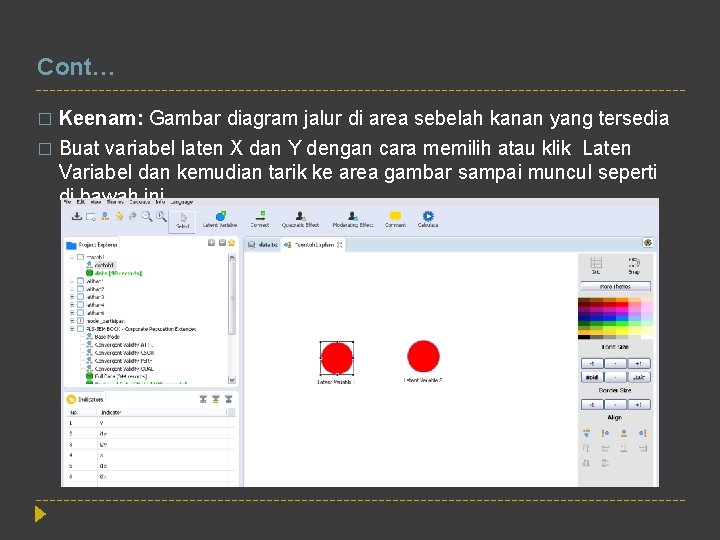Select the data [records] item under contoh1
The height and width of the screenshot is (540, 720).
coord(114,273)
